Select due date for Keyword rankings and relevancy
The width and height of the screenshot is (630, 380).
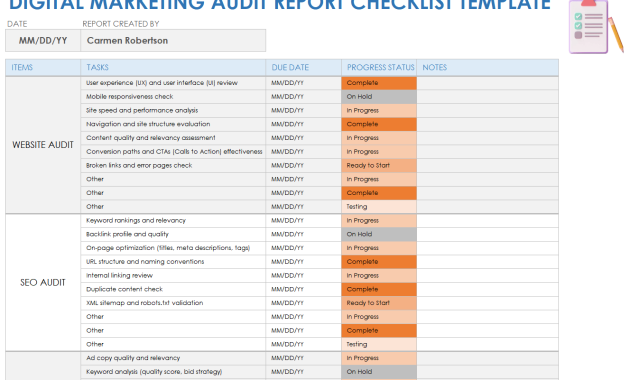304,221
